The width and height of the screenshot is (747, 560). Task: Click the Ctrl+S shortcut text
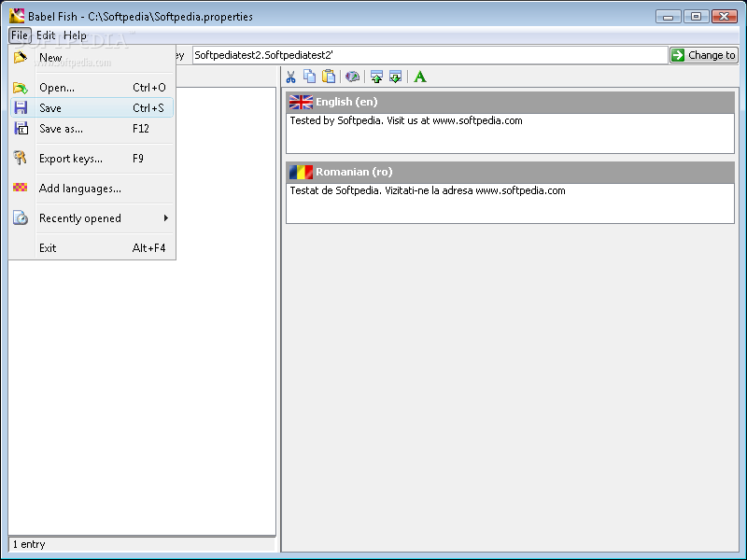pos(148,108)
